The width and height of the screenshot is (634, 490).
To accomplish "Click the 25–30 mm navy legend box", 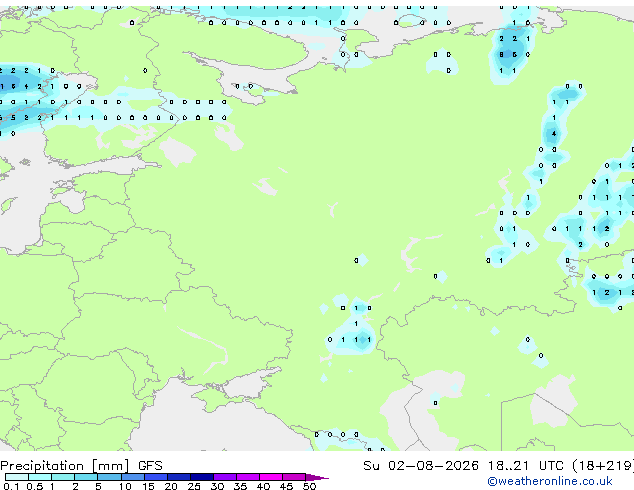I will click(202, 477).
